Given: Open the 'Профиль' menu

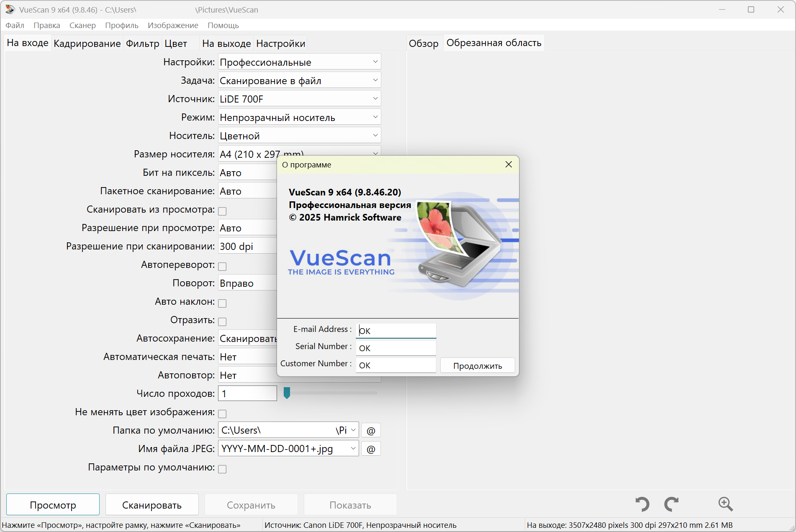Looking at the screenshot, I should [122, 25].
